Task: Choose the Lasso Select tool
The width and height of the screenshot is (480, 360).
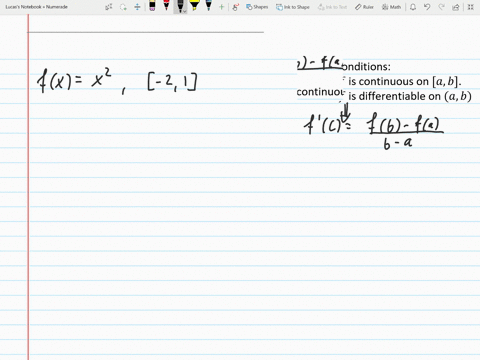Action: click(x=123, y=7)
